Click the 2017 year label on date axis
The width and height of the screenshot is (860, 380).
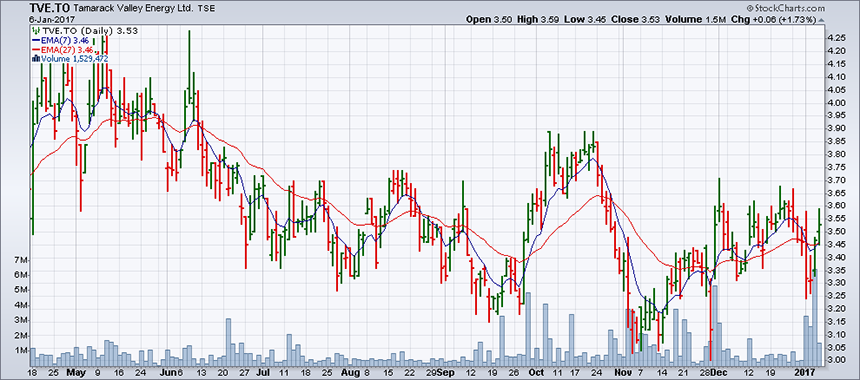[804, 372]
